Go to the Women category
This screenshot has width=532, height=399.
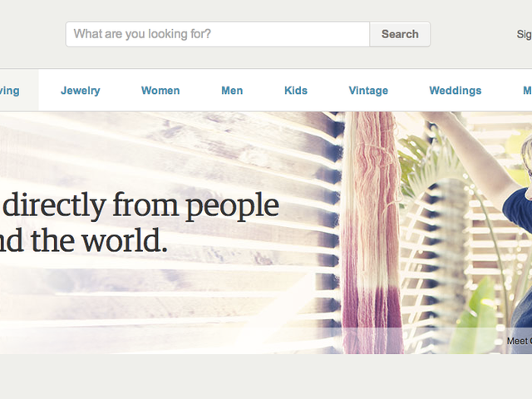[160, 91]
